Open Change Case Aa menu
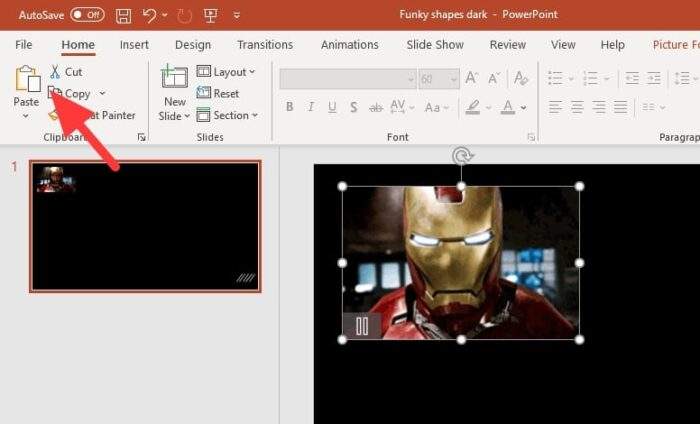700x424 pixels. pos(437,107)
